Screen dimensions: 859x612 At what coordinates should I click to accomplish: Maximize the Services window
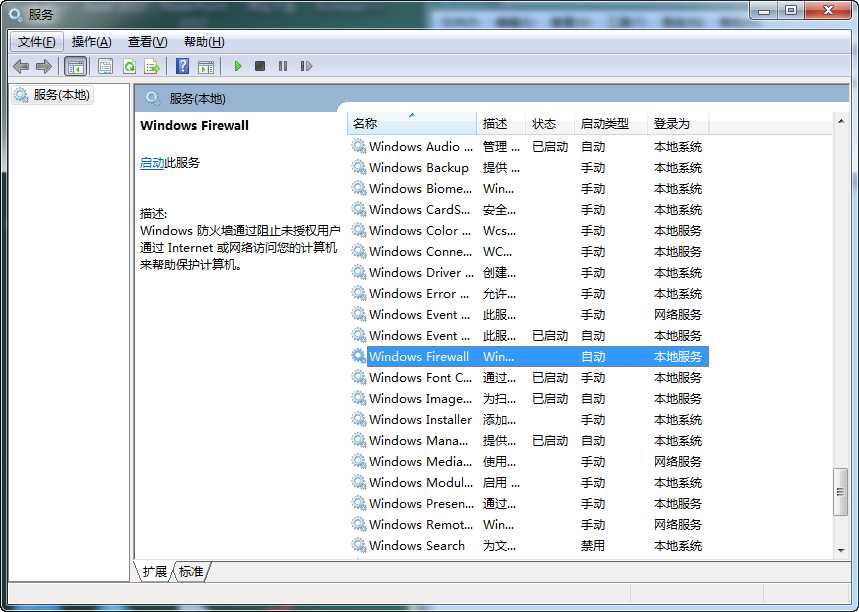pyautogui.click(x=791, y=10)
